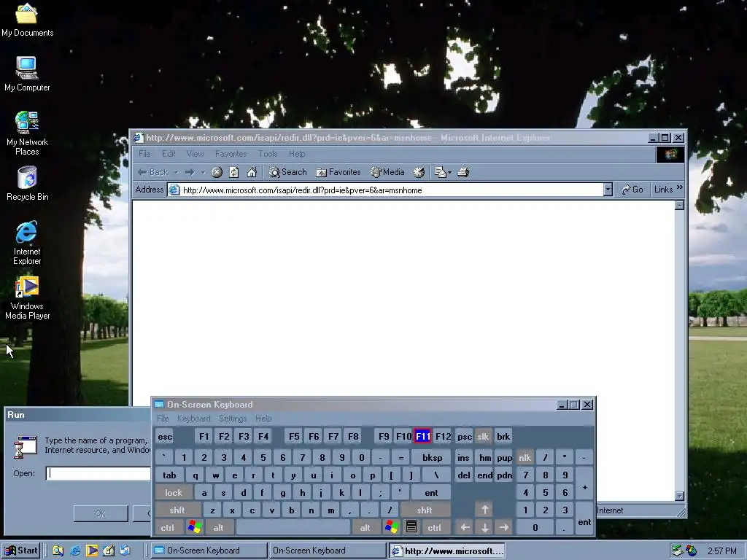
Task: Toggle the right alt key
Action: point(365,528)
